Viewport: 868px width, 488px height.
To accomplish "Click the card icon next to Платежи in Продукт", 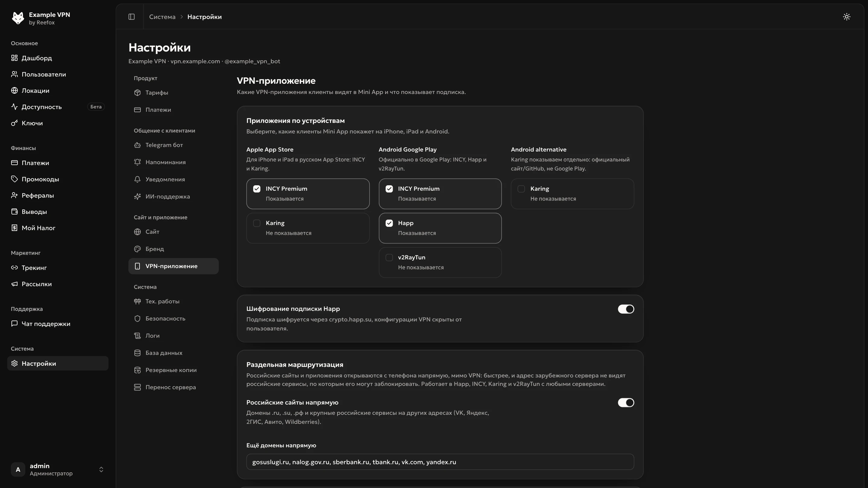I will click(137, 110).
